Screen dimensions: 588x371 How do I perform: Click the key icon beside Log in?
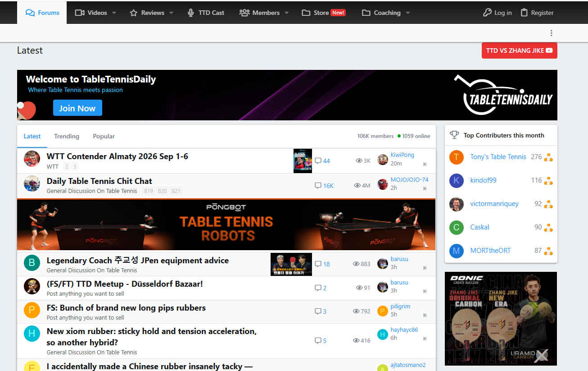[x=487, y=13]
